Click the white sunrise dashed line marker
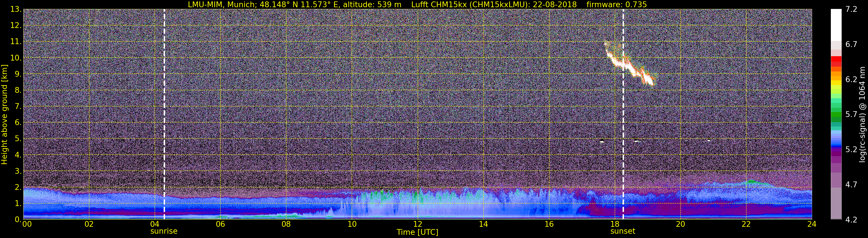 click(x=164, y=115)
